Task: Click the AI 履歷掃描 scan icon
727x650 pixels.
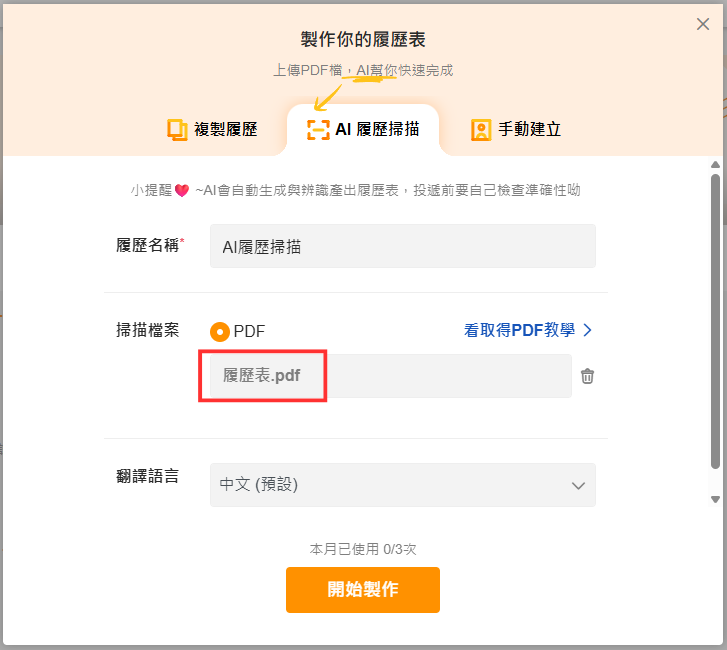Action: pyautogui.click(x=317, y=130)
